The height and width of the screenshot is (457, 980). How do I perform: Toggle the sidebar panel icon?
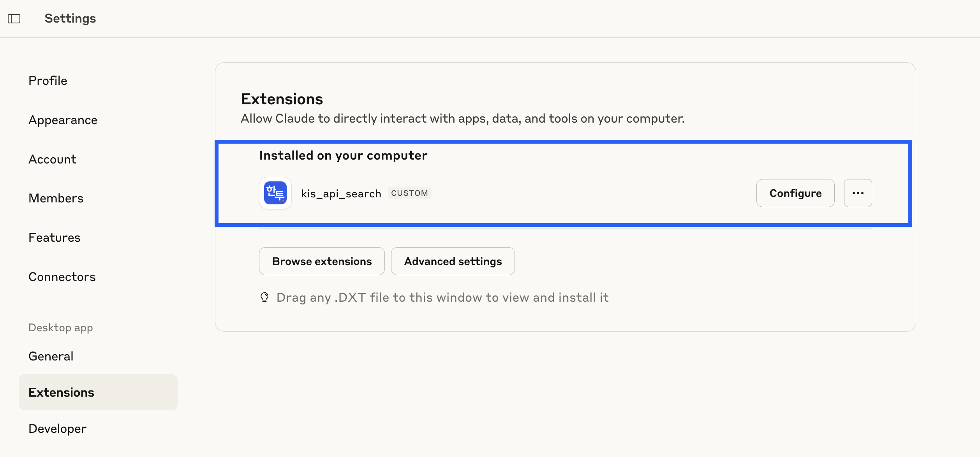coord(14,19)
